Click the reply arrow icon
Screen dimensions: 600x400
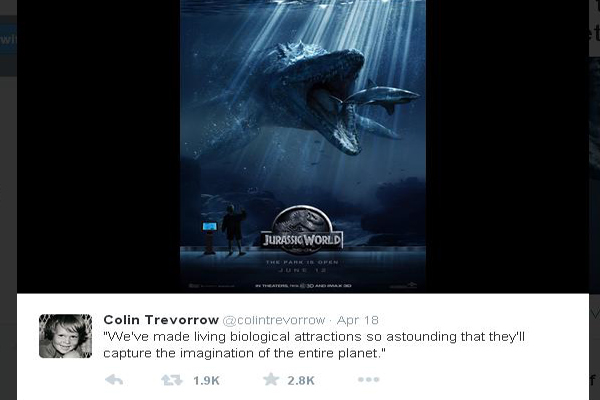(x=114, y=380)
